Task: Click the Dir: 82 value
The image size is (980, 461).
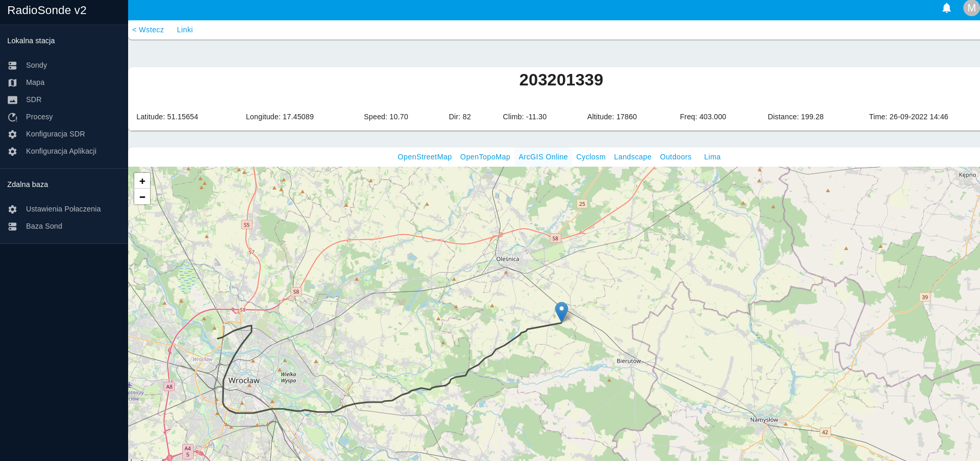Action: pos(460,117)
